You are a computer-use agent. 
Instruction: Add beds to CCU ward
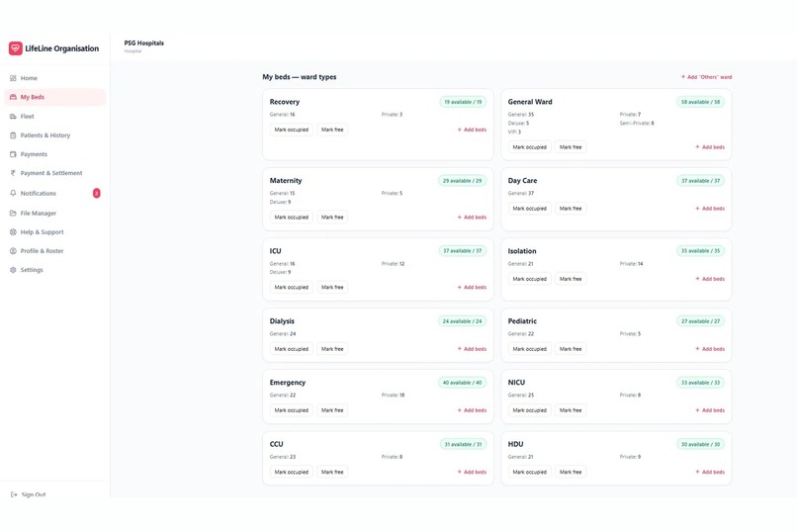pyautogui.click(x=472, y=472)
